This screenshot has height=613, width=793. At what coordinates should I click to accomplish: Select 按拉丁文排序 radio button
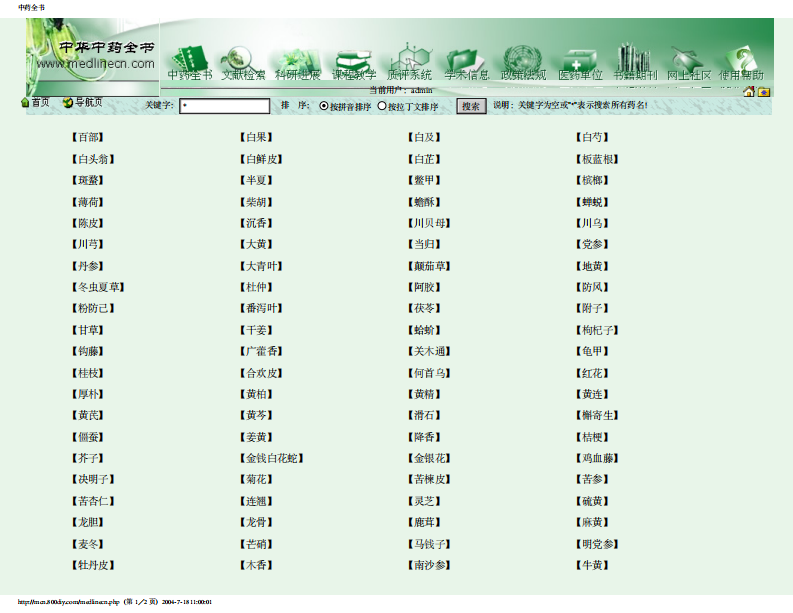[382, 106]
